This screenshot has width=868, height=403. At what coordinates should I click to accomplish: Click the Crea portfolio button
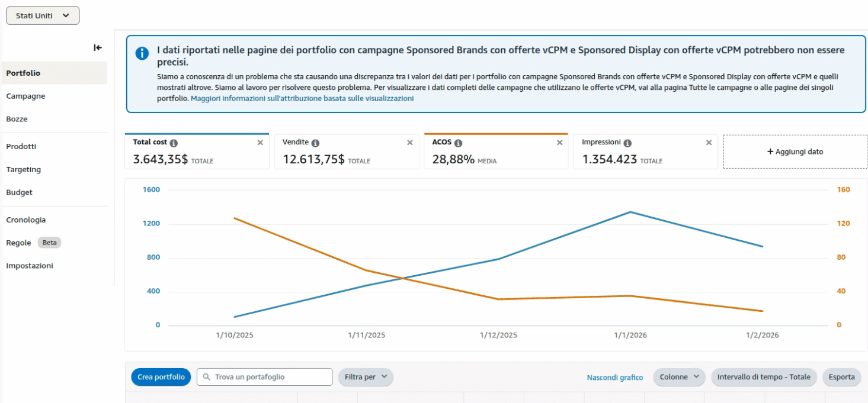[x=161, y=377]
